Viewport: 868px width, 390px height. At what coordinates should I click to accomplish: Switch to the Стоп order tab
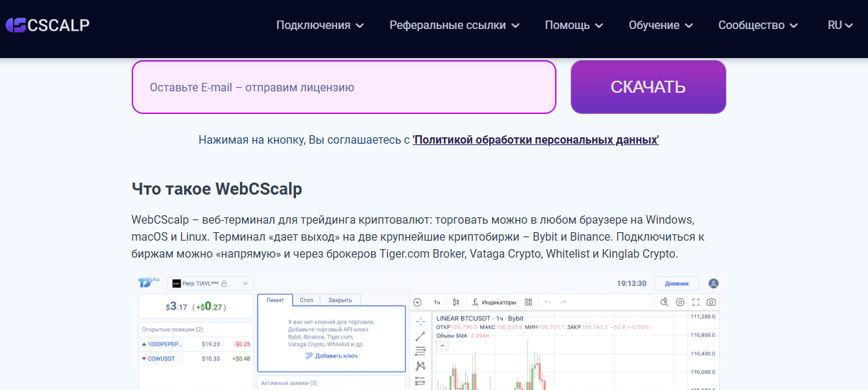tap(306, 300)
